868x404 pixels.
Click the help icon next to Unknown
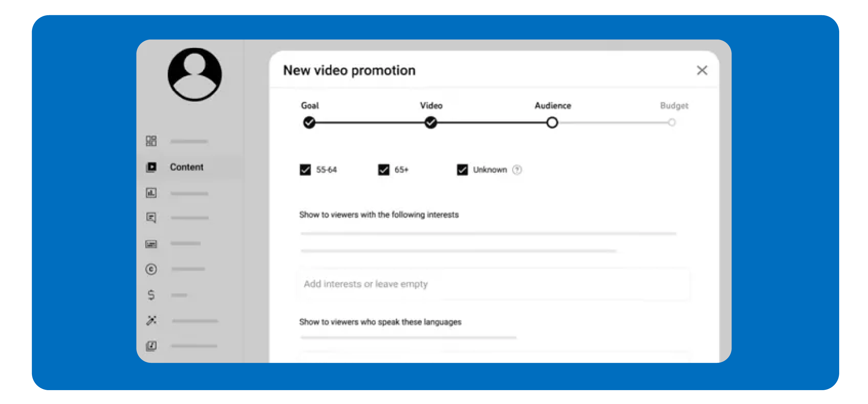(517, 170)
